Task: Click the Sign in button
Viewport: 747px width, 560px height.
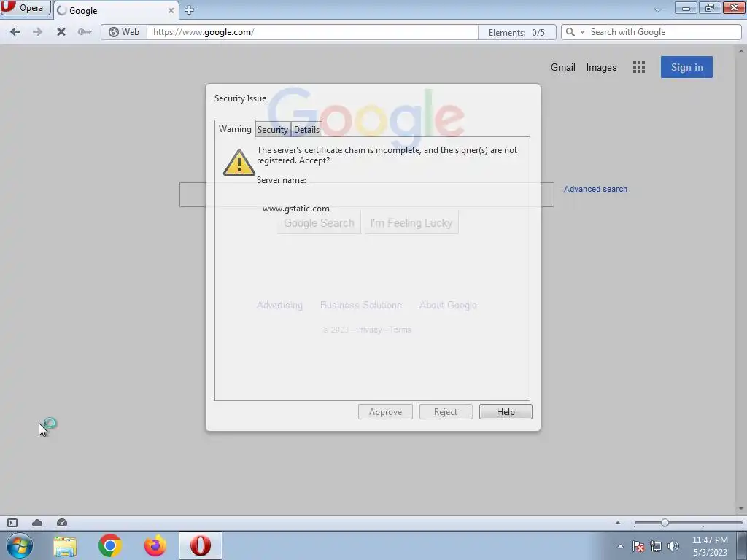Action: click(686, 67)
